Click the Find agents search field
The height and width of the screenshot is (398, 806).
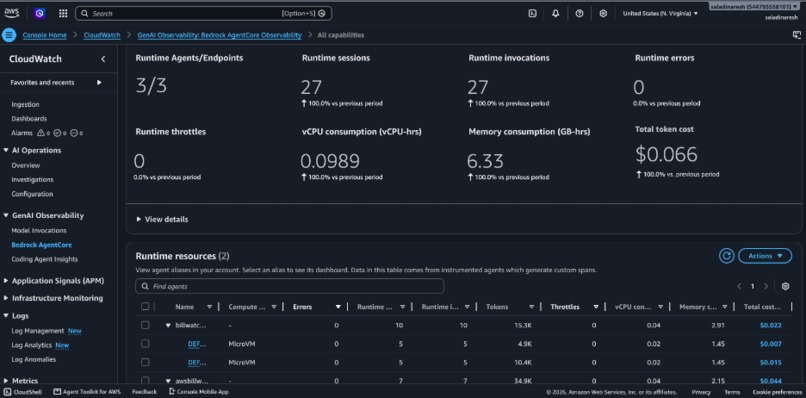(289, 286)
